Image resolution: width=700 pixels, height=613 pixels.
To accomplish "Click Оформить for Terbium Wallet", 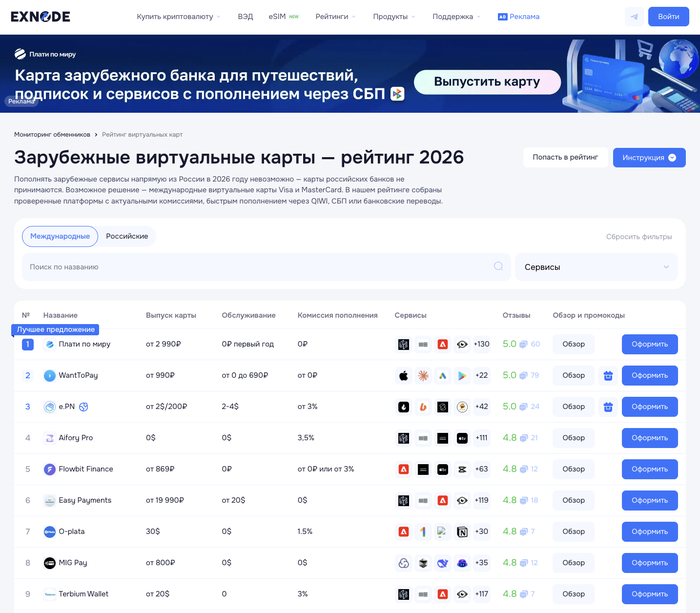I will click(x=650, y=594).
